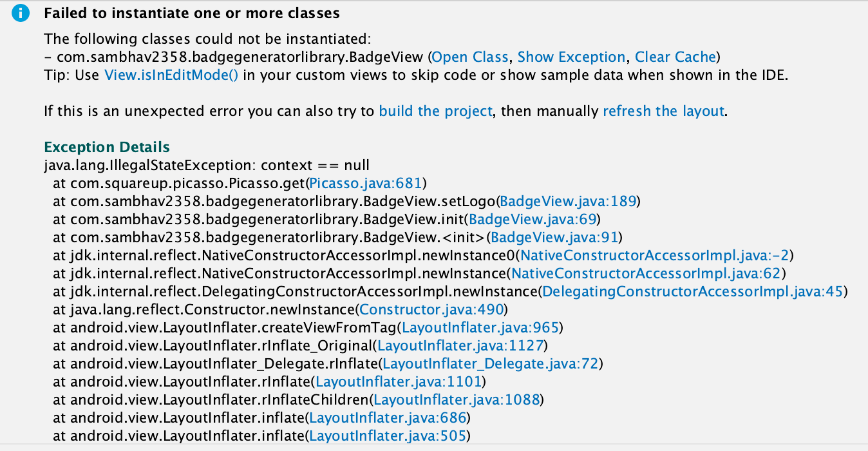This screenshot has width=868, height=451.
Task: Navigate to LayoutInflater.java:505
Action: coord(388,436)
